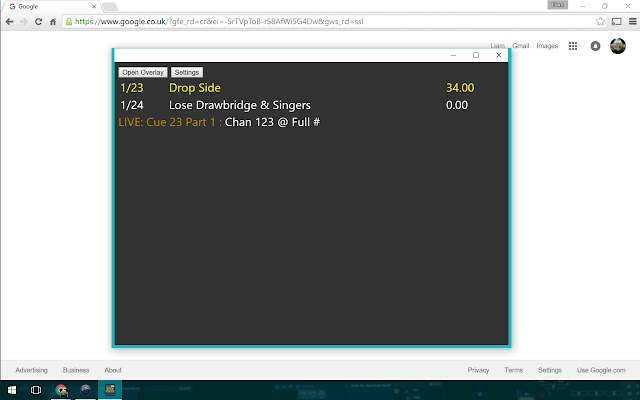The width and height of the screenshot is (640, 400).
Task: Open the About footer link
Action: [113, 370]
